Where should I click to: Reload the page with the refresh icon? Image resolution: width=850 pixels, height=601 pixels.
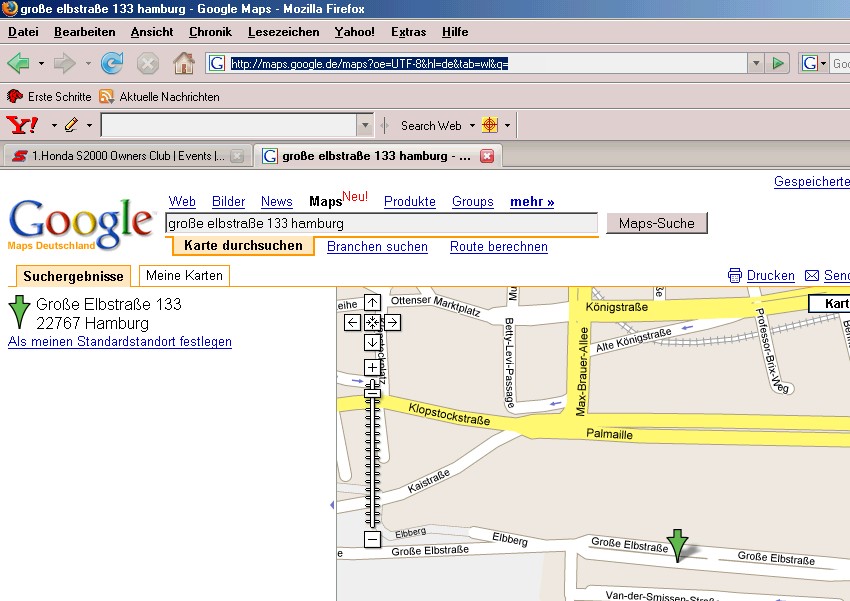112,64
